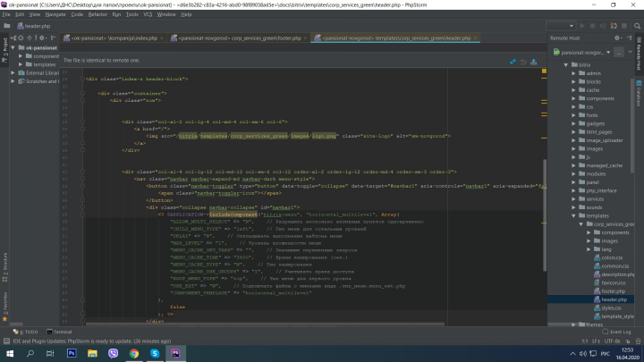Click the PhpStorm update notification message

[x=92, y=341]
